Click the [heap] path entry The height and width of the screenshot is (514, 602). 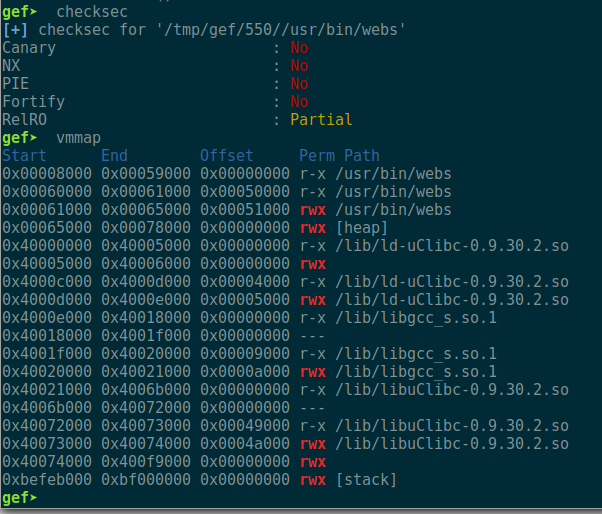[362, 228]
